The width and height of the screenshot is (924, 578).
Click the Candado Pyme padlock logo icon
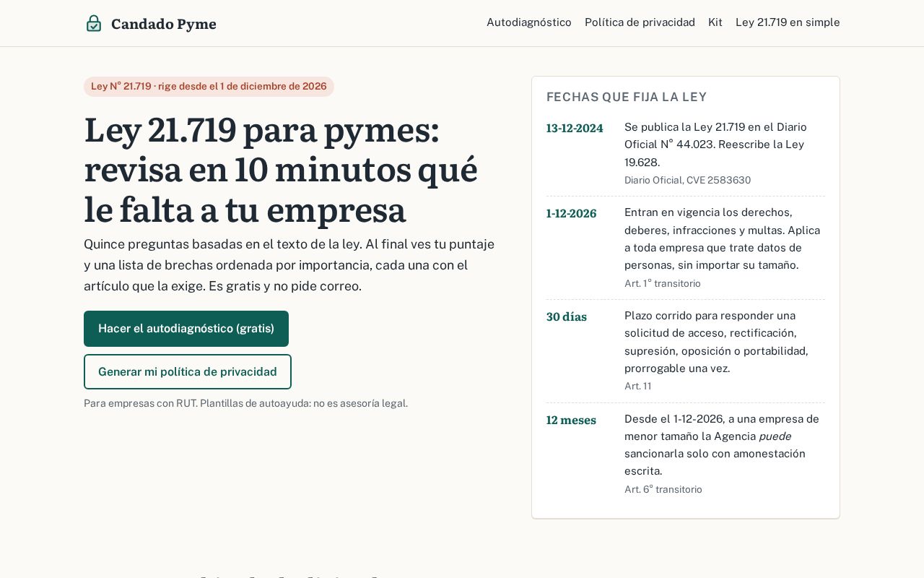tap(94, 23)
